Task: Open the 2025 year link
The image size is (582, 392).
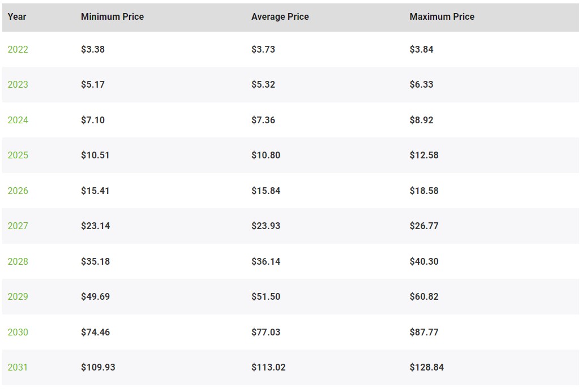Action: pyautogui.click(x=18, y=155)
